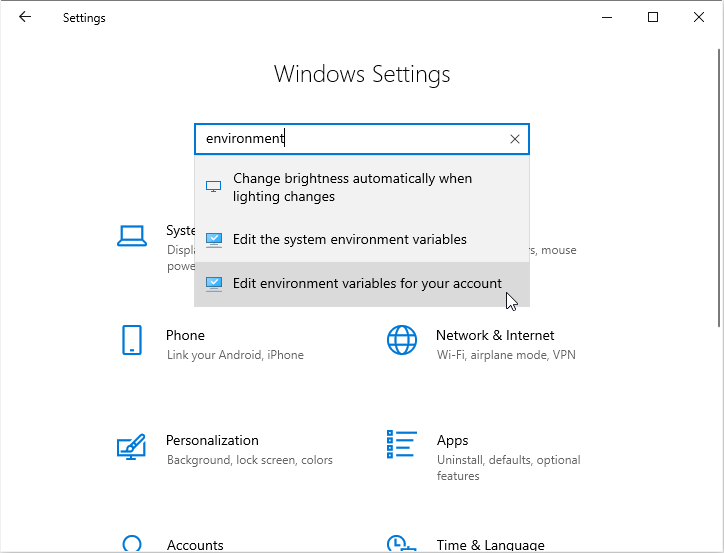This screenshot has width=724, height=553.
Task: Click icon beside Edit environment variables for your account
Action: click(214, 284)
